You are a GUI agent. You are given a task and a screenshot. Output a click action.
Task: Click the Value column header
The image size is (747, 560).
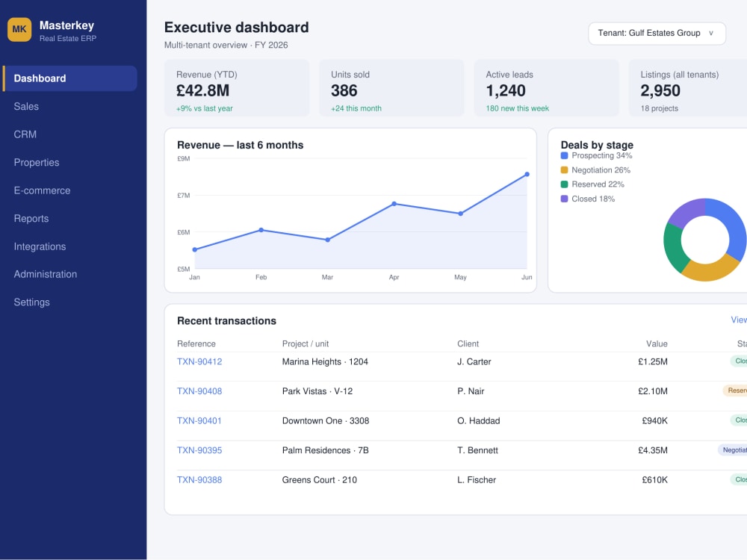pyautogui.click(x=657, y=343)
